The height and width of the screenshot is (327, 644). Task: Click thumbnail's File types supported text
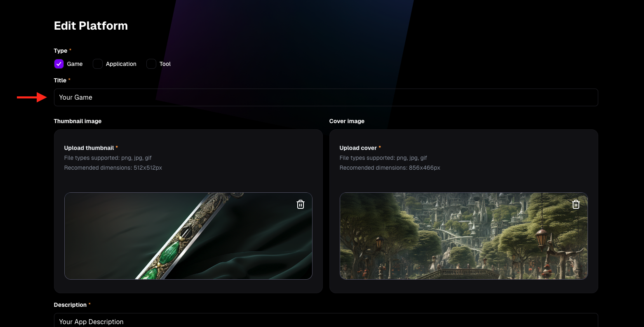click(x=108, y=158)
